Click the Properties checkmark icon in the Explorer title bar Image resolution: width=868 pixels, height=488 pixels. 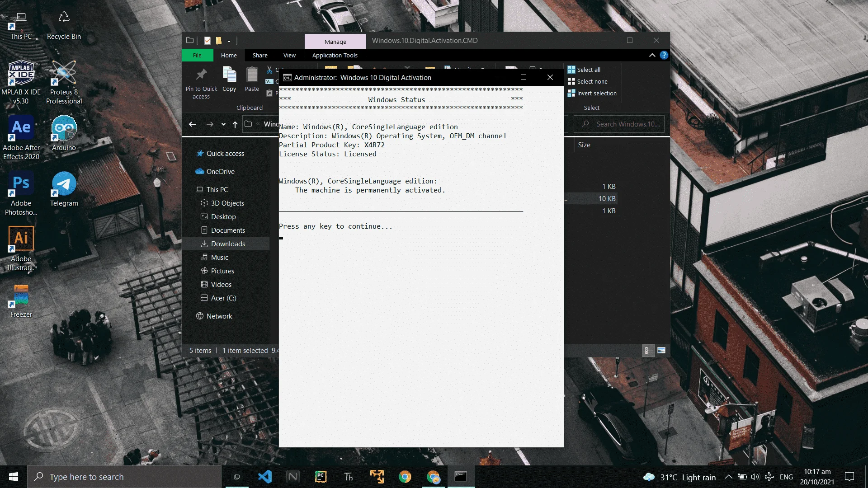coord(208,41)
